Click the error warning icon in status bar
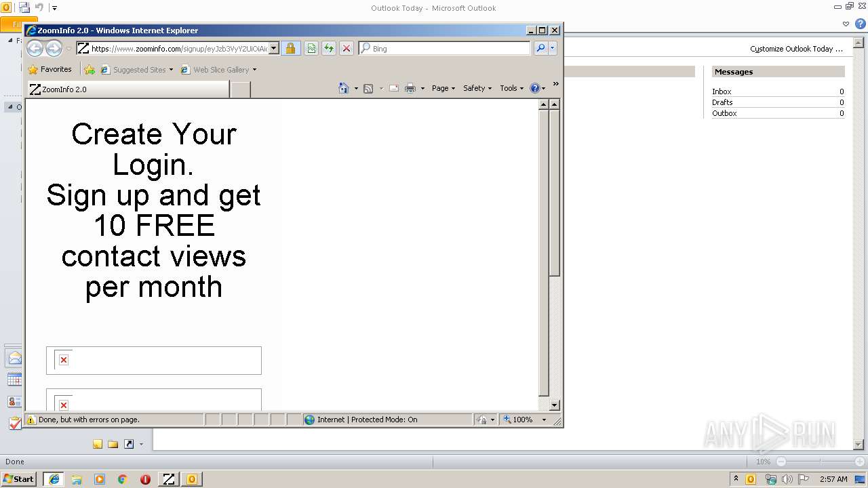This screenshot has height=488, width=868. (x=31, y=420)
